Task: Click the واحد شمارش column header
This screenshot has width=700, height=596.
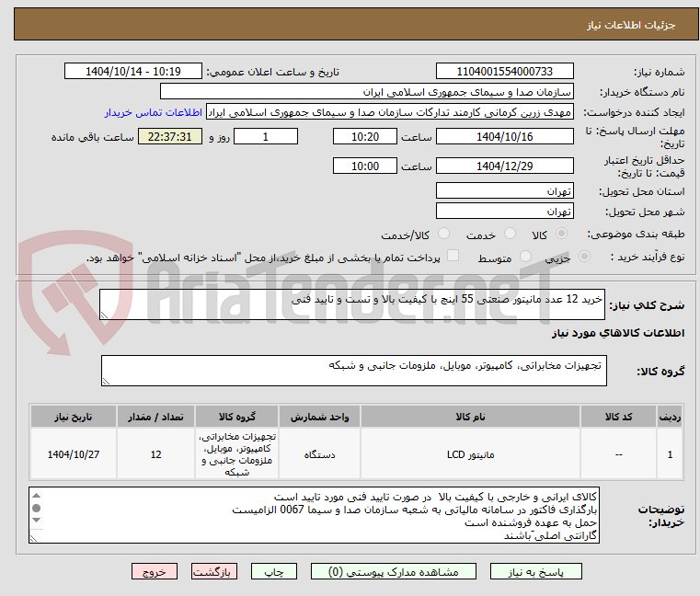Action: pos(319,417)
